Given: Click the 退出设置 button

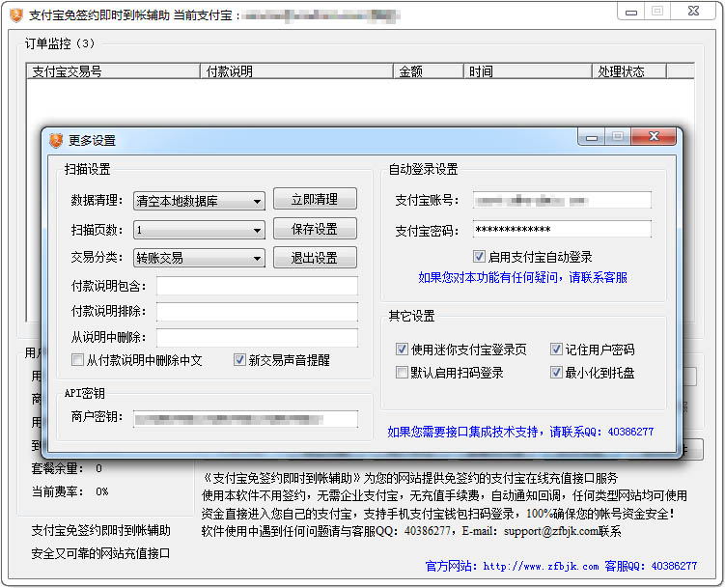Looking at the screenshot, I should tap(315, 258).
